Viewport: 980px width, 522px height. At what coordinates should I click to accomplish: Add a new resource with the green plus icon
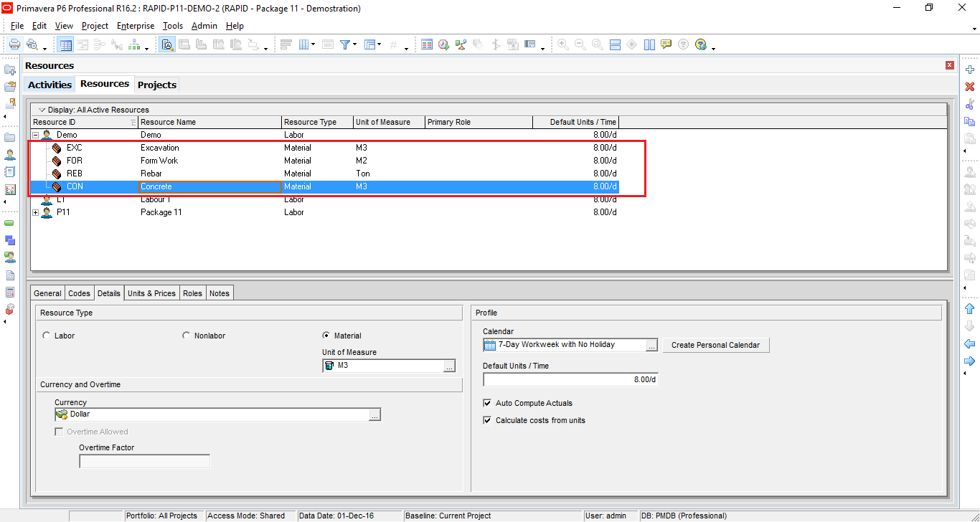click(970, 70)
